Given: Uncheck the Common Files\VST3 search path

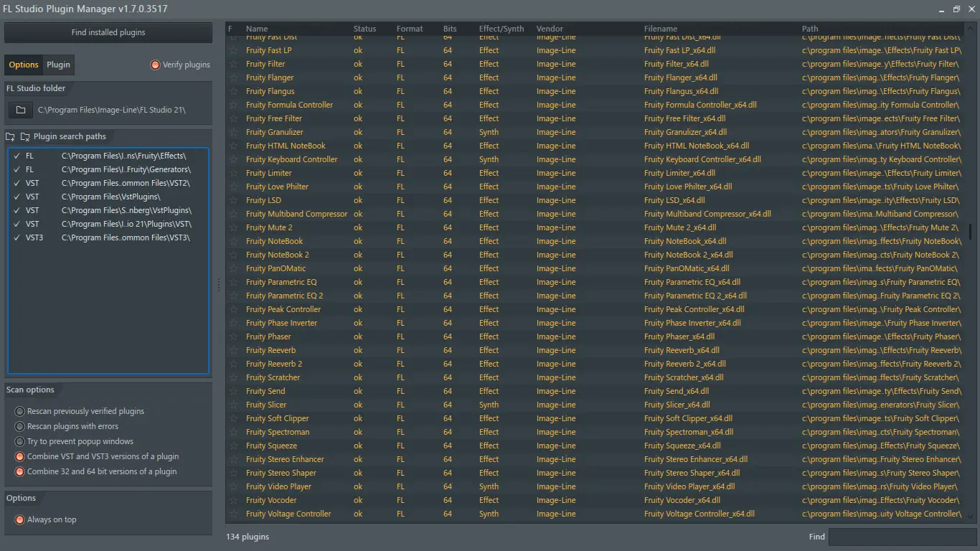Looking at the screenshot, I should coord(17,237).
